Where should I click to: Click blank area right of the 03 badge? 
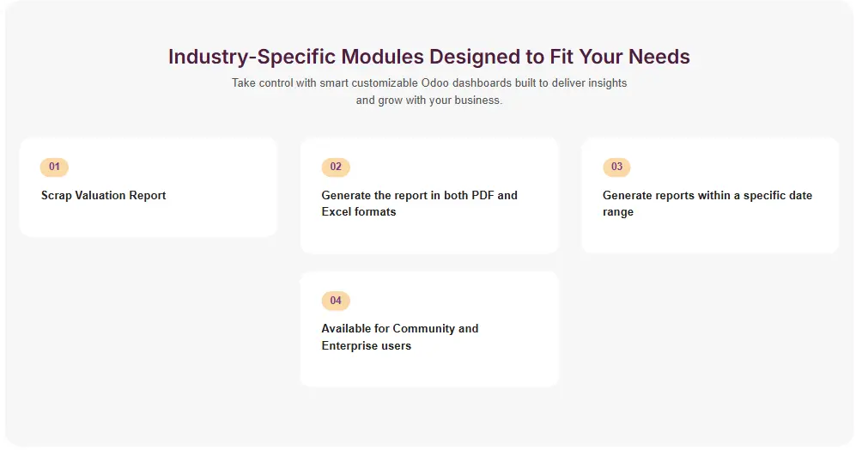click(730, 167)
